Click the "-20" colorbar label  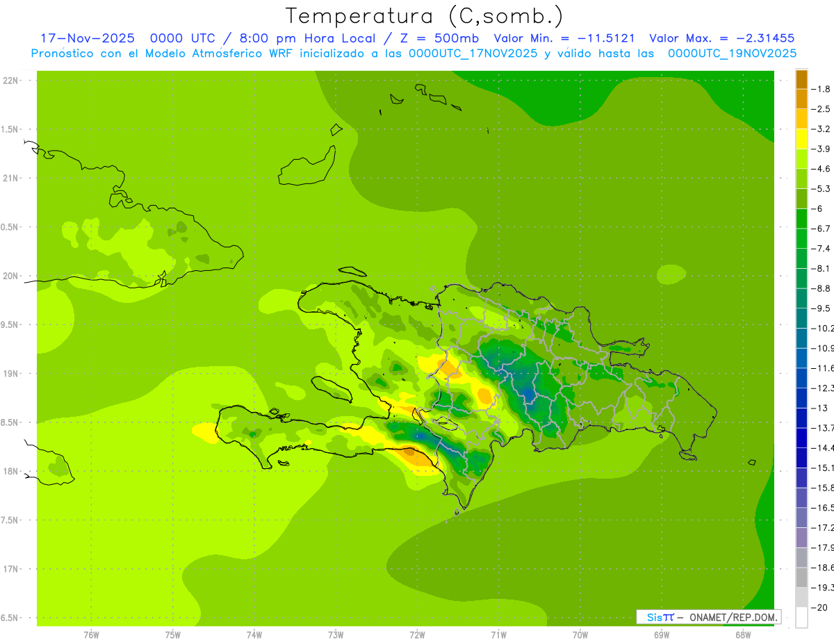[819, 607]
